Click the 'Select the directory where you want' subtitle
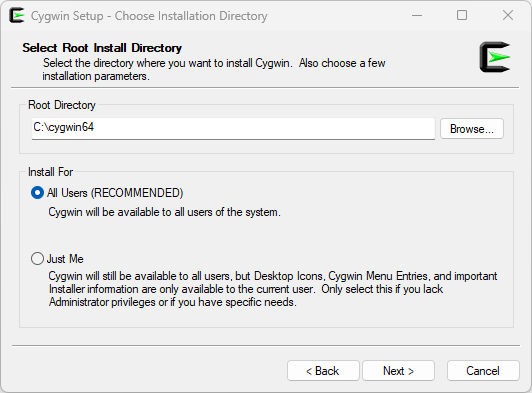 tap(214, 69)
